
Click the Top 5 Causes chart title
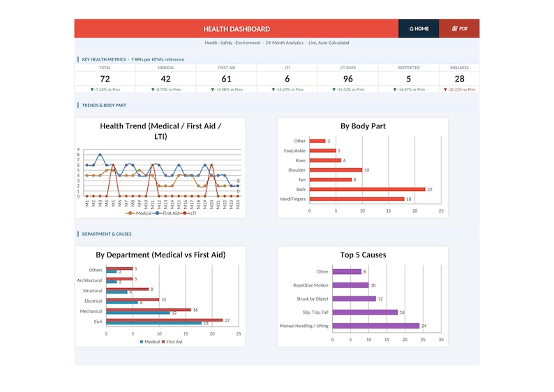point(364,255)
